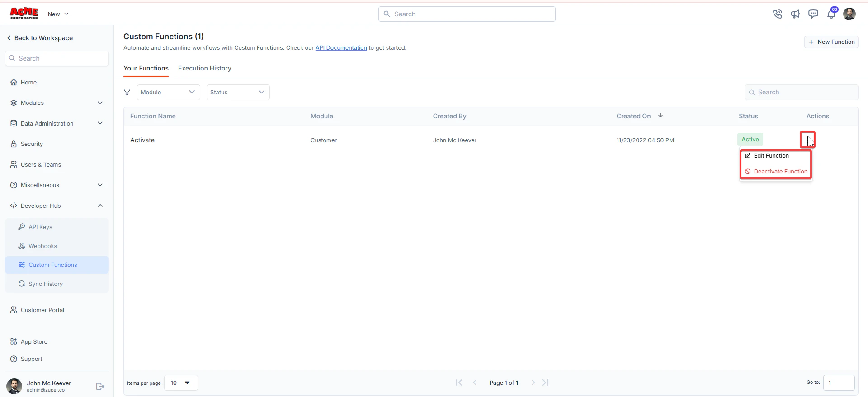
Task: Open Users & Teams in sidebar
Action: click(x=57, y=165)
